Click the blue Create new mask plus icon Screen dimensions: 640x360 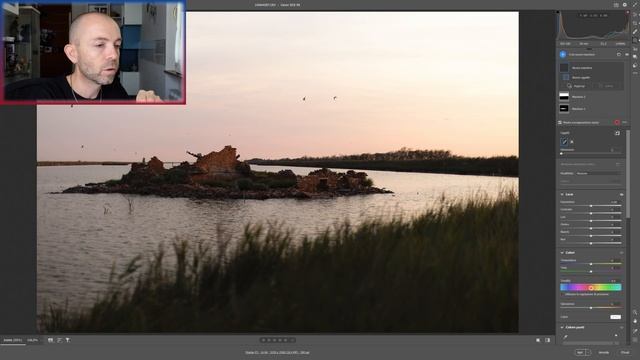(563, 54)
